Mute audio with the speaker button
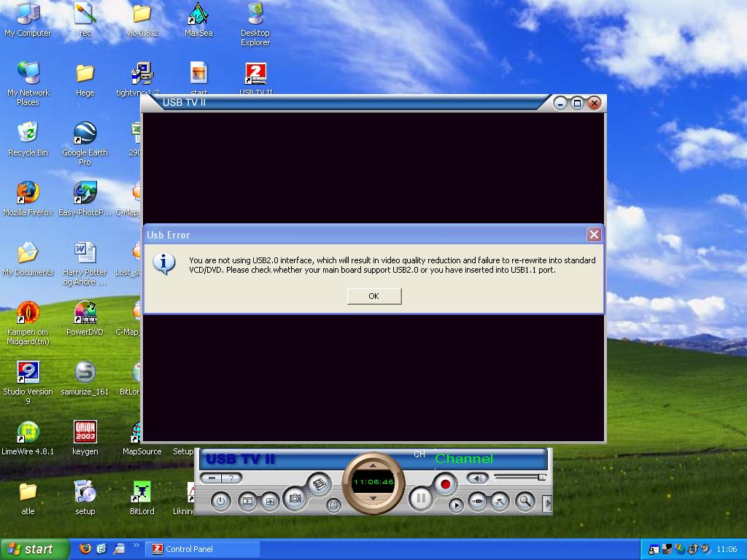Image resolution: width=747 pixels, height=560 pixels. (478, 478)
